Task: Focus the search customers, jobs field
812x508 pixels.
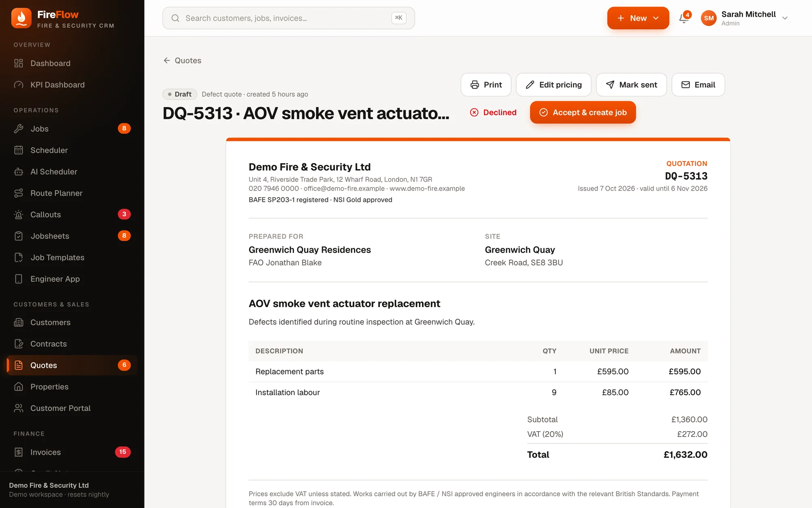Action: 289,18
